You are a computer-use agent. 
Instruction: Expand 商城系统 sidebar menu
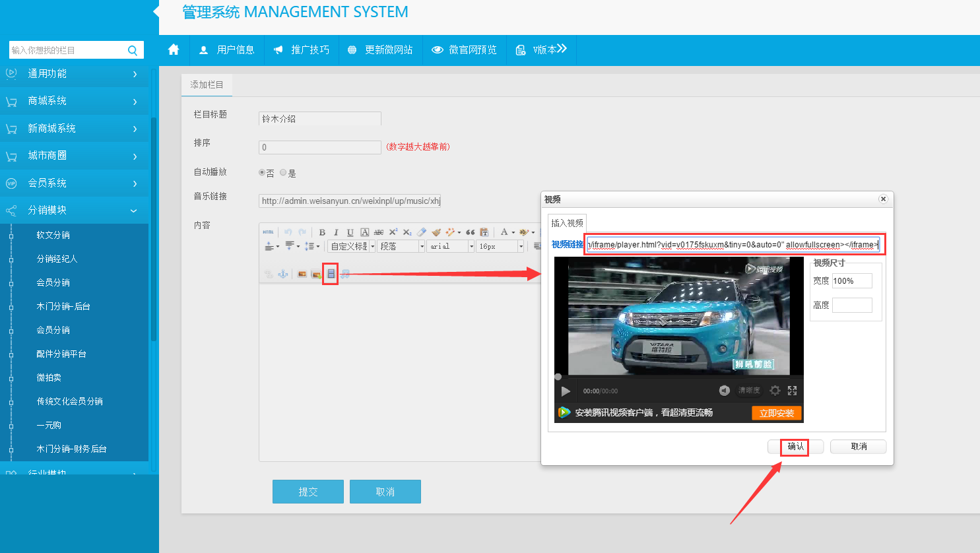(75, 101)
